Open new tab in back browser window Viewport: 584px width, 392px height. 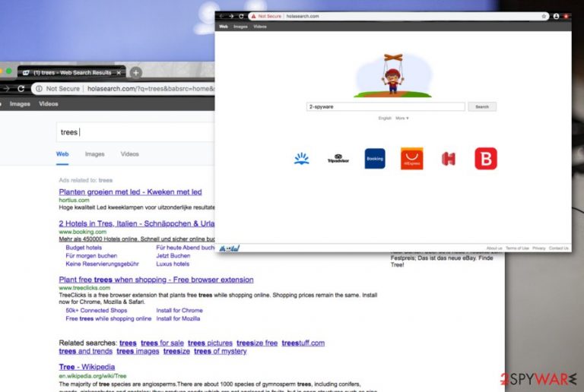click(136, 72)
